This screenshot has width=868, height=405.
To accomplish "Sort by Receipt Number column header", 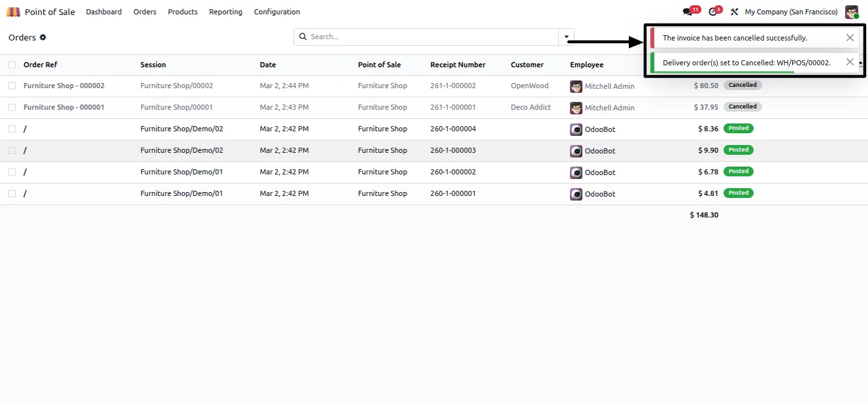I will pos(458,65).
